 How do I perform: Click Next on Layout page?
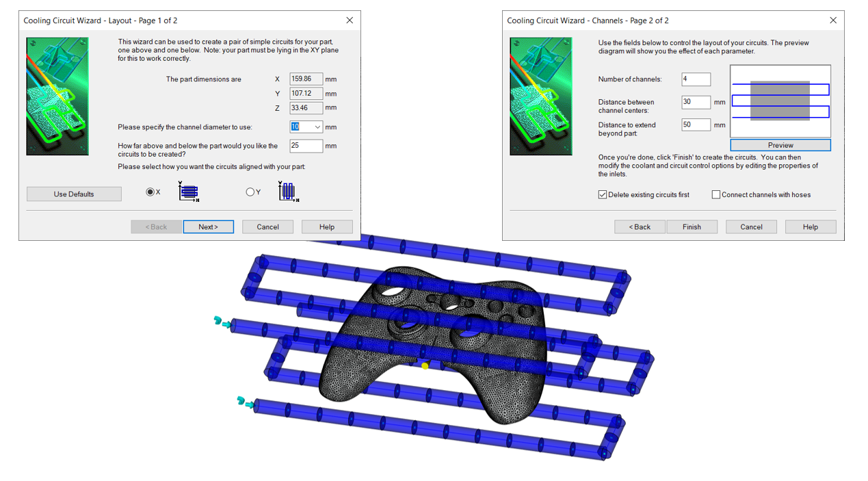tap(209, 227)
